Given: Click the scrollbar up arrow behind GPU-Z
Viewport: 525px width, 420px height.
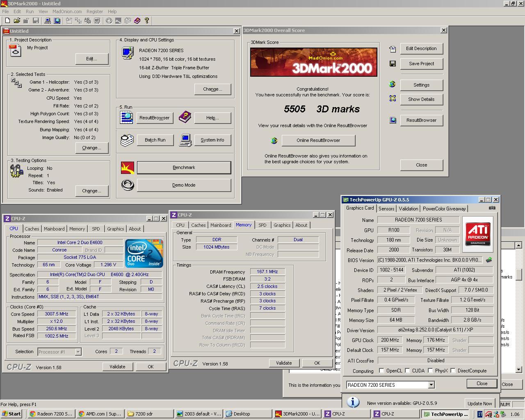Looking at the screenshot, I should [x=518, y=245].
